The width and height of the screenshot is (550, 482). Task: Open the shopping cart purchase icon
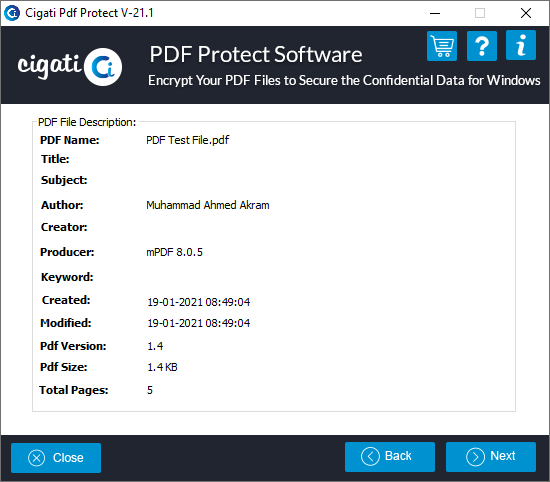coord(442,46)
